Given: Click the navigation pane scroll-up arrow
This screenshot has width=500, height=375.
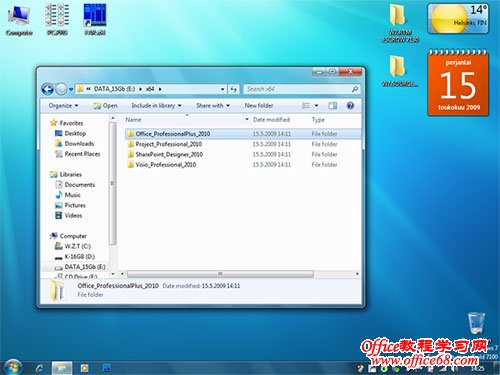Looking at the screenshot, I should [x=113, y=118].
